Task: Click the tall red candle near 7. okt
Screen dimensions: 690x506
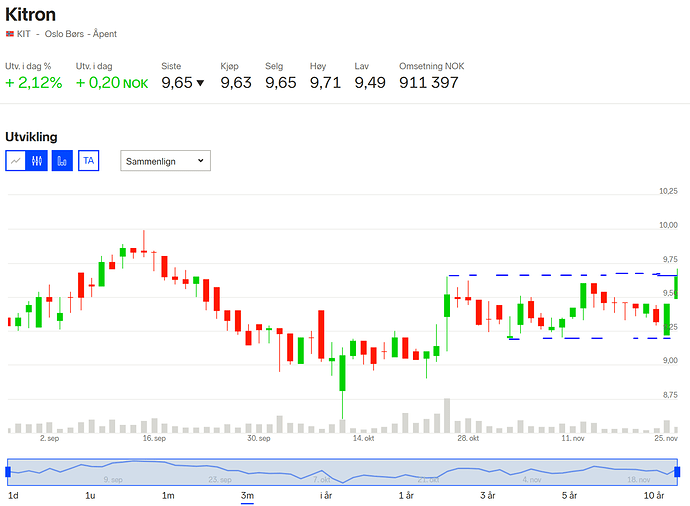Action: (321, 334)
